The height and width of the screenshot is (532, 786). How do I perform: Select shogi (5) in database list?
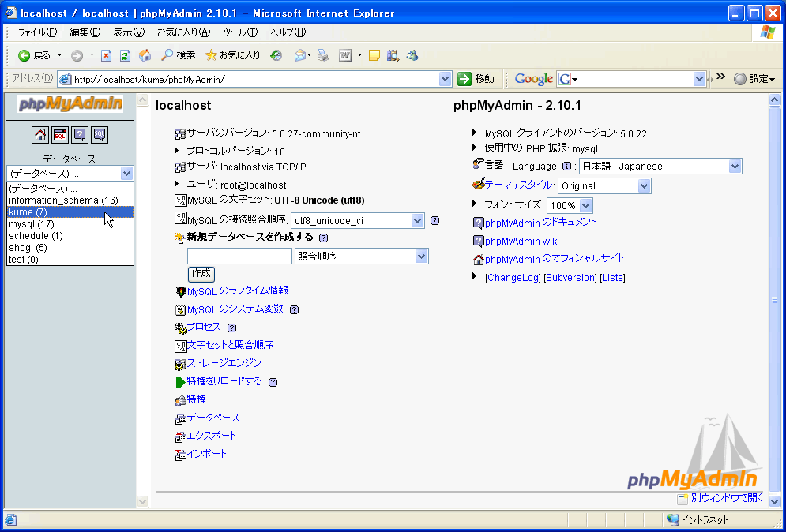70,248
